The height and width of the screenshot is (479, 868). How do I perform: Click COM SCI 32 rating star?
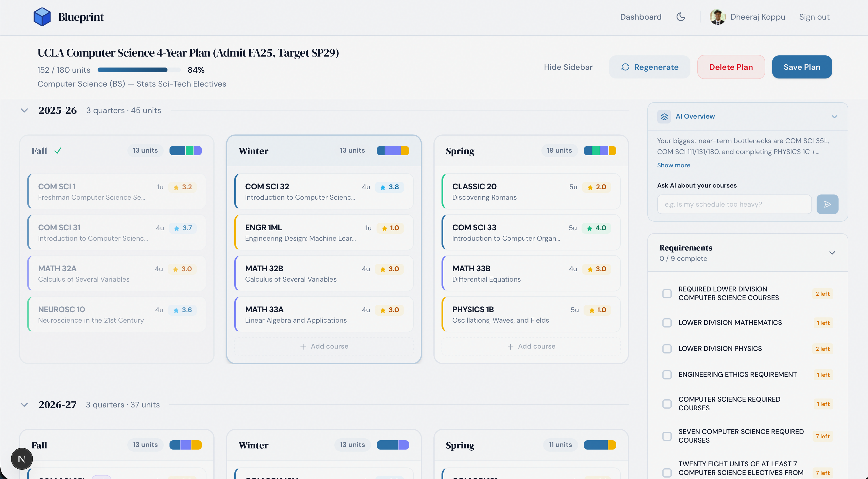click(x=383, y=188)
